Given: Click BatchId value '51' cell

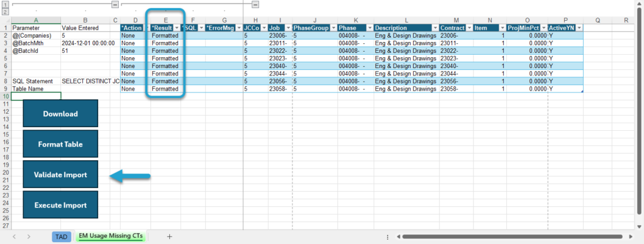Looking at the screenshot, I should click(86, 51).
